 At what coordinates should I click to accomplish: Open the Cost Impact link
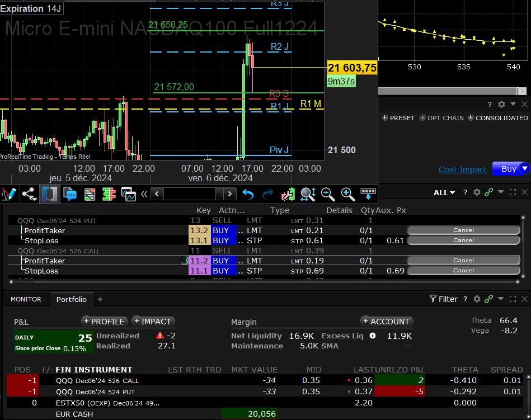point(462,169)
